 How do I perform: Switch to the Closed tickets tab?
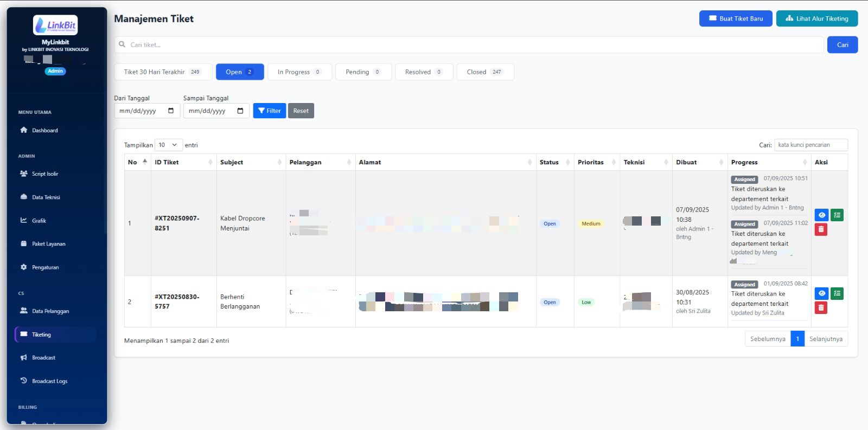pyautogui.click(x=485, y=72)
